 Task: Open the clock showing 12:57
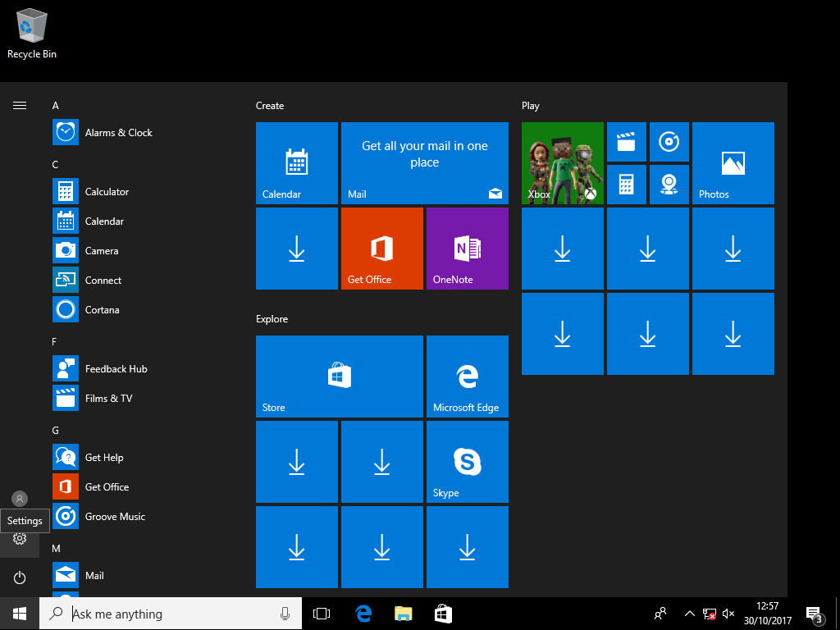(x=767, y=614)
